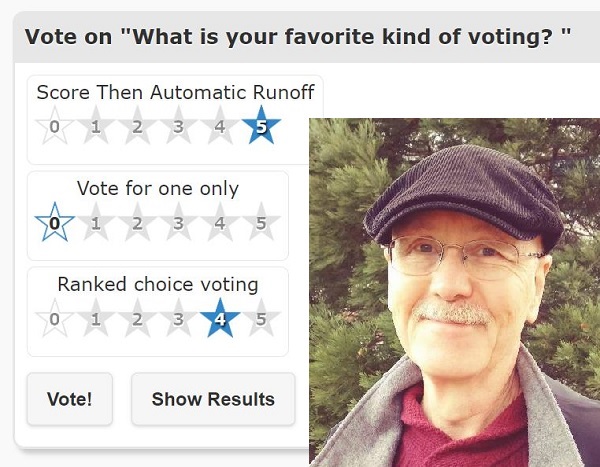This screenshot has width=600, height=467.
Task: Select star 0 for Score Then Automatic Runoff
Action: click(54, 126)
